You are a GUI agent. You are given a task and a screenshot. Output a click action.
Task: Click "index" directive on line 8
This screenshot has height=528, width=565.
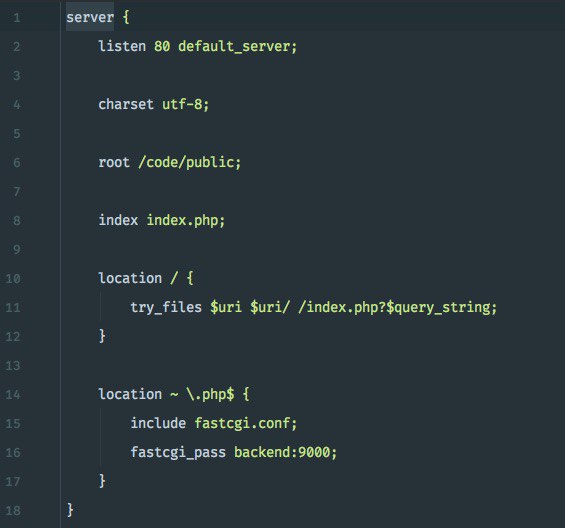[x=118, y=220]
